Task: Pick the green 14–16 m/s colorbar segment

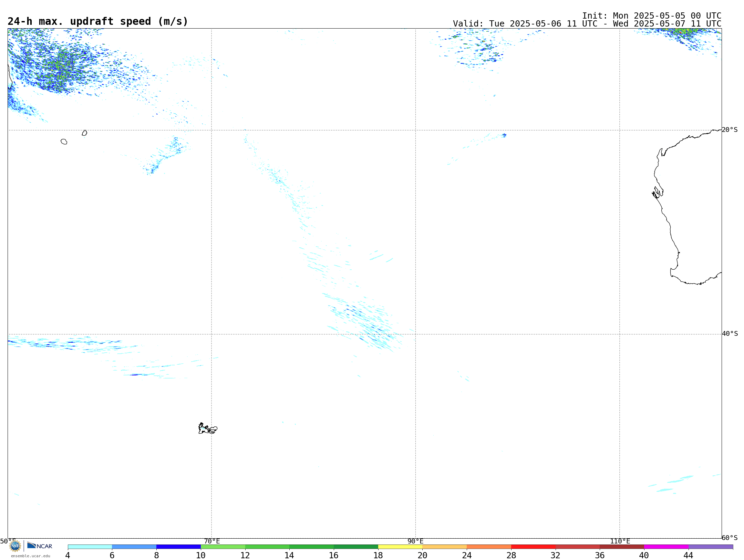Action: [312, 547]
